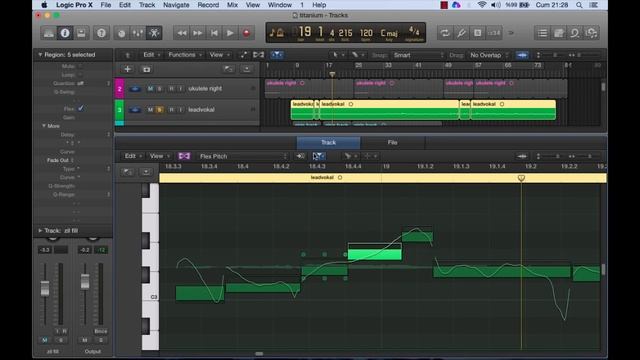Viewport: 640px width, 360px height.
Task: Open the Library button in control bar
Action: tap(49, 33)
